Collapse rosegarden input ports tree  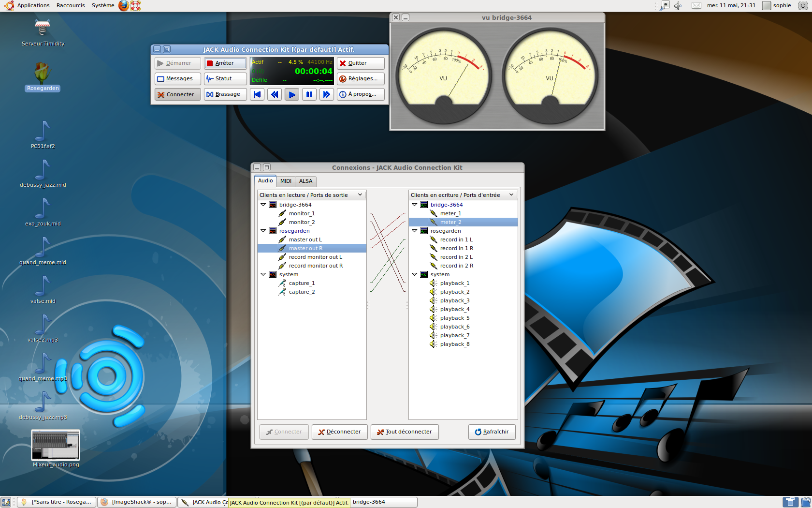[x=415, y=231]
